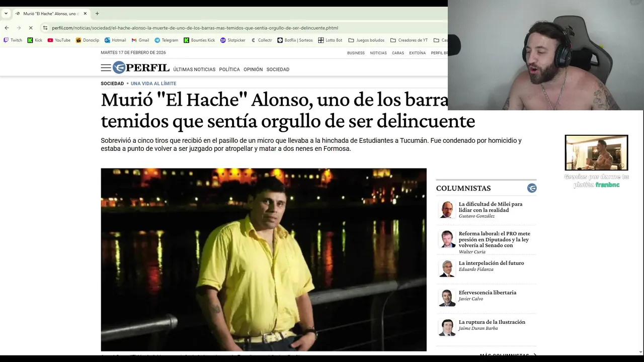The width and height of the screenshot is (644, 362).
Task: Open the Gmail bookmark
Action: [140, 40]
